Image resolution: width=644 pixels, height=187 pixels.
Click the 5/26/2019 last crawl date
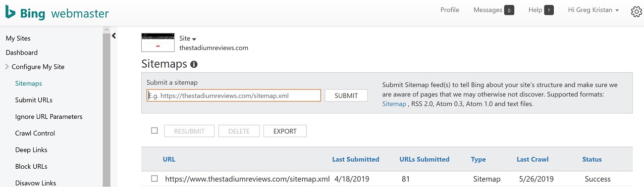click(537, 179)
